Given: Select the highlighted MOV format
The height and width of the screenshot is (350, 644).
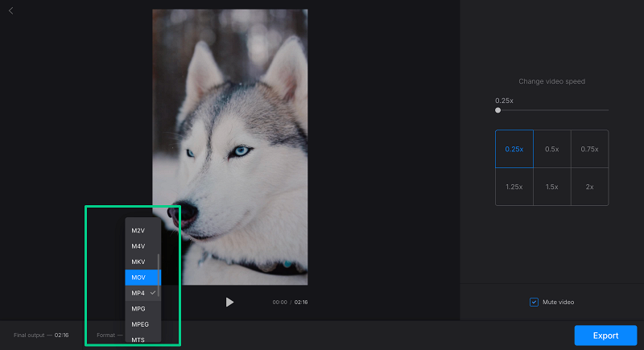Looking at the screenshot, I should point(142,278).
